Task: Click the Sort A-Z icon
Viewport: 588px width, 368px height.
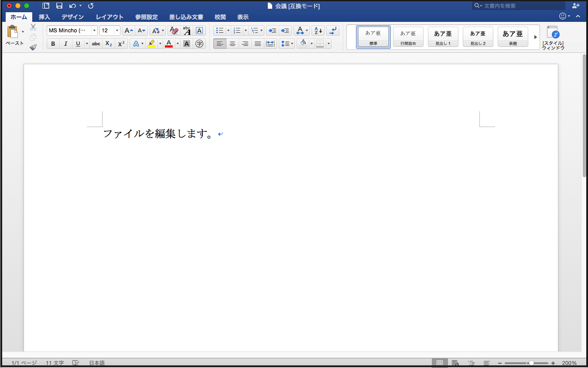Action: pyautogui.click(x=318, y=31)
